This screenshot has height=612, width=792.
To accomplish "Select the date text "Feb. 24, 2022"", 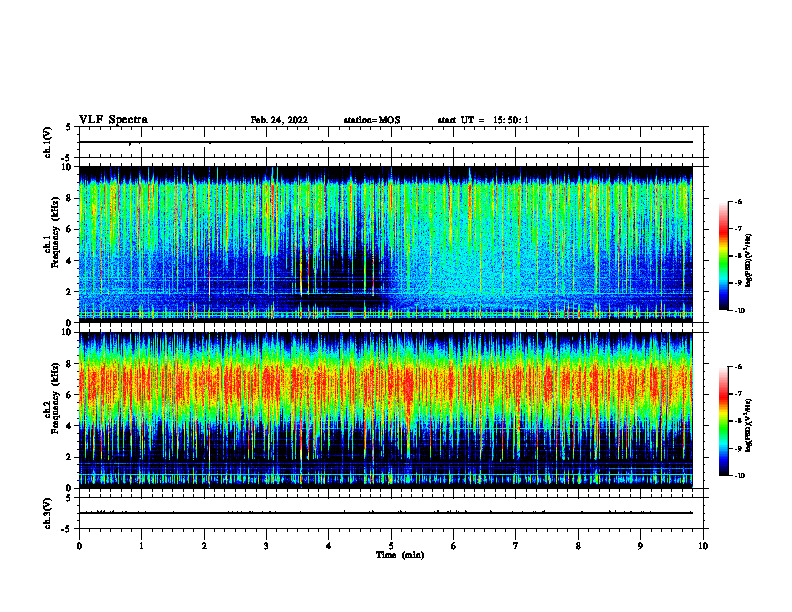I will tap(279, 120).
